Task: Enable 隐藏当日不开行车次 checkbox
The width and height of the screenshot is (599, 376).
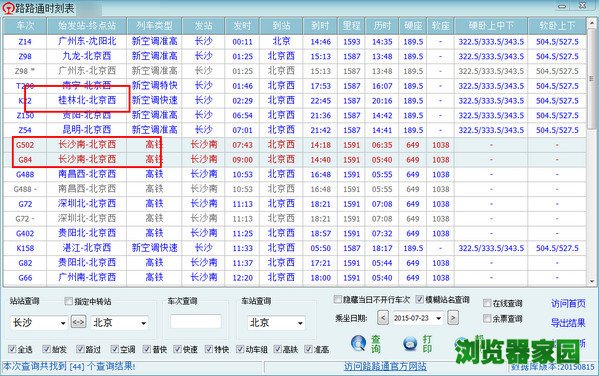Action: coord(338,299)
